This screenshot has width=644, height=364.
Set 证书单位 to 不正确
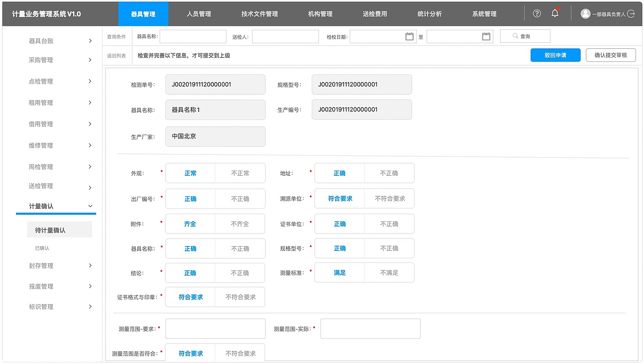[x=389, y=224]
